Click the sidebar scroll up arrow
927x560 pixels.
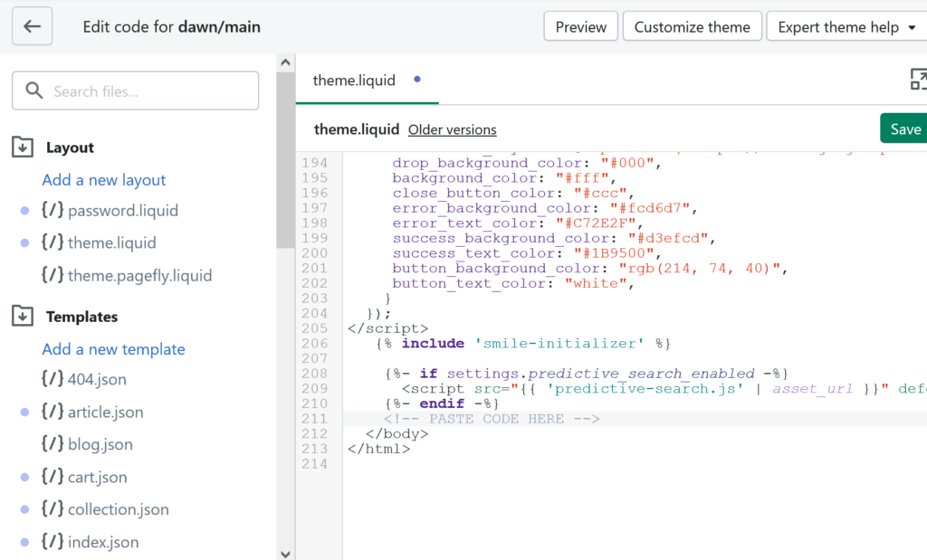(285, 62)
